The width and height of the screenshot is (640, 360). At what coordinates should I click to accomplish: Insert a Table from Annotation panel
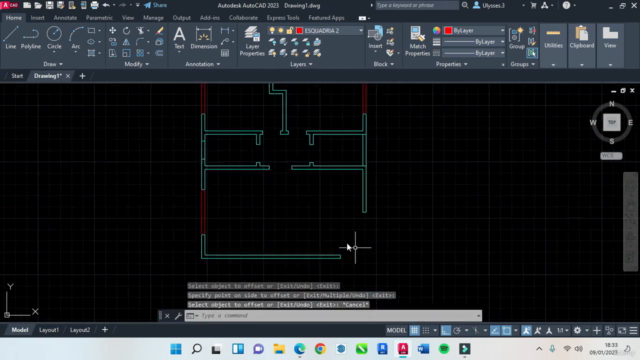point(225,53)
